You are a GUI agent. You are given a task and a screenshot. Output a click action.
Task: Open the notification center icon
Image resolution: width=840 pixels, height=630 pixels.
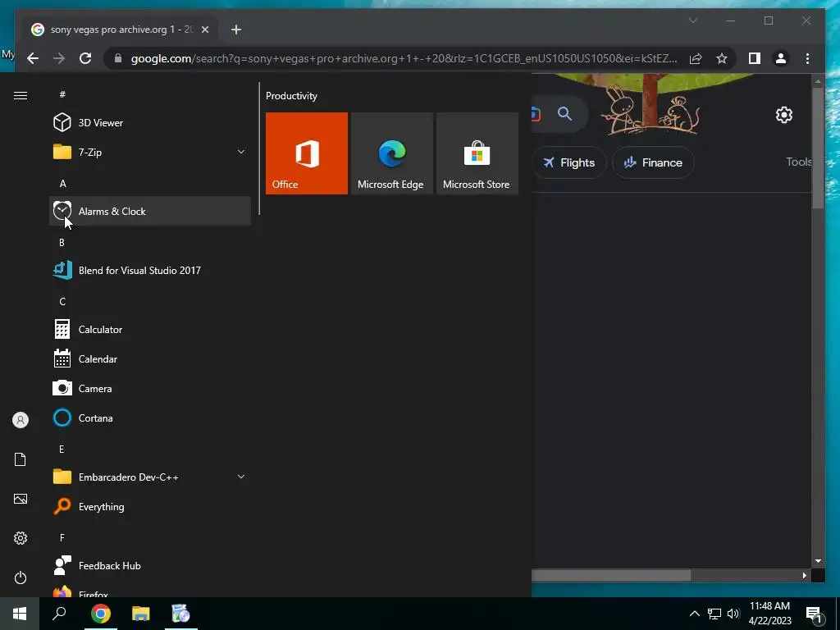click(x=815, y=614)
